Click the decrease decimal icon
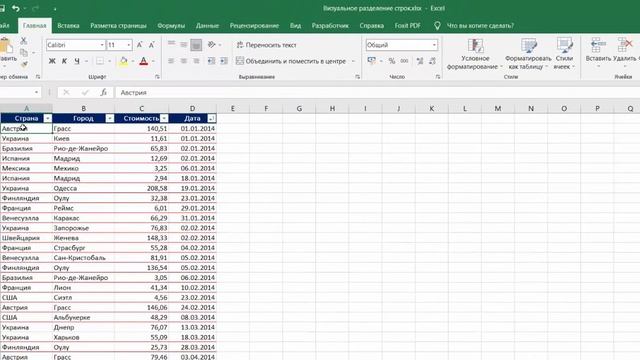The height and width of the screenshot is (360, 640). point(432,61)
